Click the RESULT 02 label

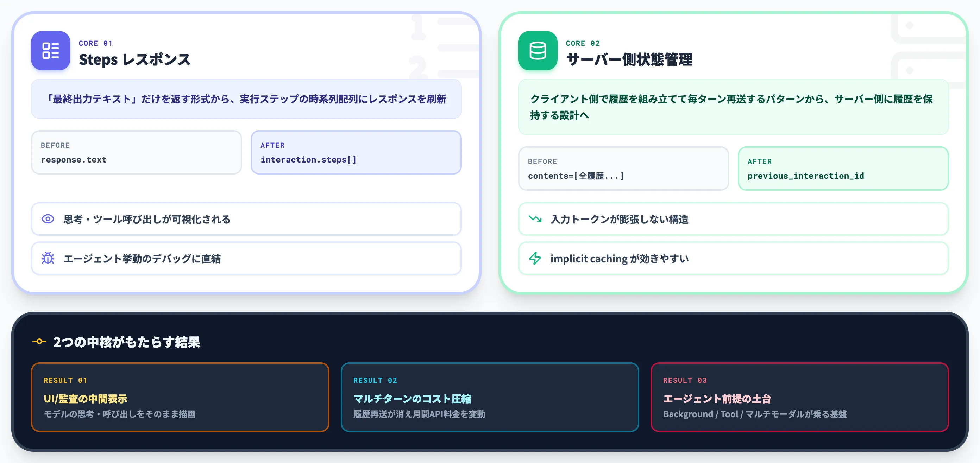tap(375, 380)
